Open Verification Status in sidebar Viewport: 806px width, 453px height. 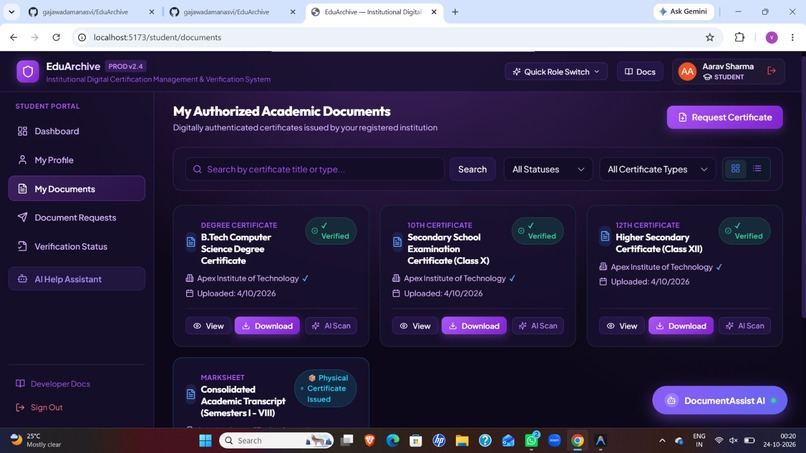77,246
